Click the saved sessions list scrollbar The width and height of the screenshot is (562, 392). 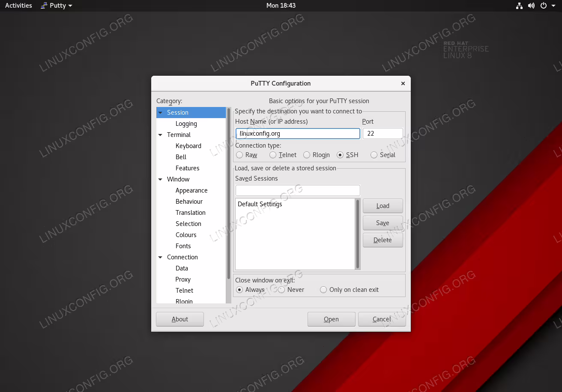tap(358, 234)
